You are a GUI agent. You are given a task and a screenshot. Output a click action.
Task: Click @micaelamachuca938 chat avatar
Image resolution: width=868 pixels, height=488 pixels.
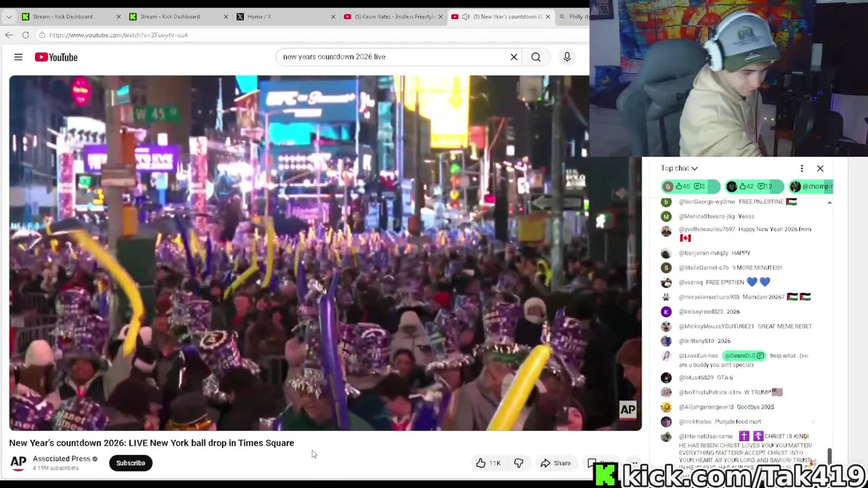(666, 297)
